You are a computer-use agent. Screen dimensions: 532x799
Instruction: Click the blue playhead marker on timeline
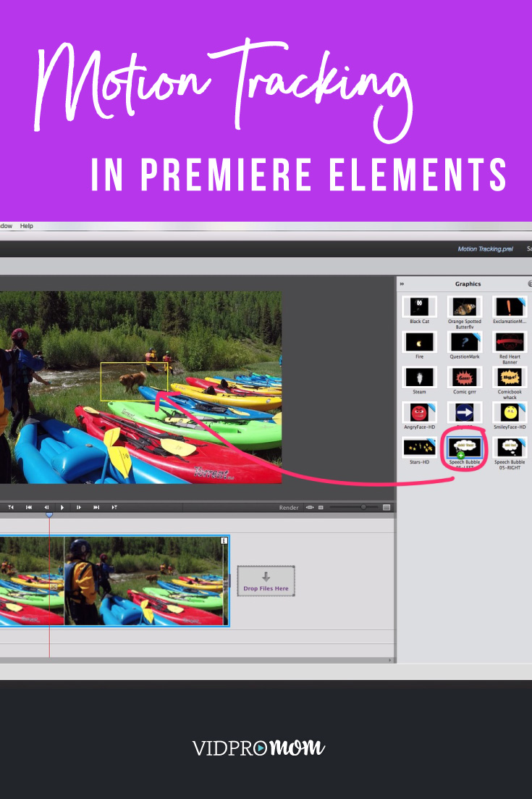tap(49, 515)
